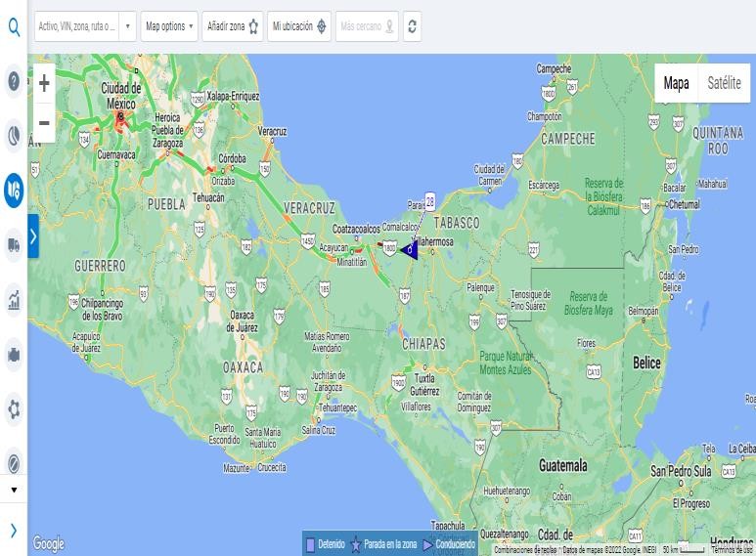756x556 pixels.
Task: Expand the side panel with blue chevron
Action: pyautogui.click(x=33, y=236)
